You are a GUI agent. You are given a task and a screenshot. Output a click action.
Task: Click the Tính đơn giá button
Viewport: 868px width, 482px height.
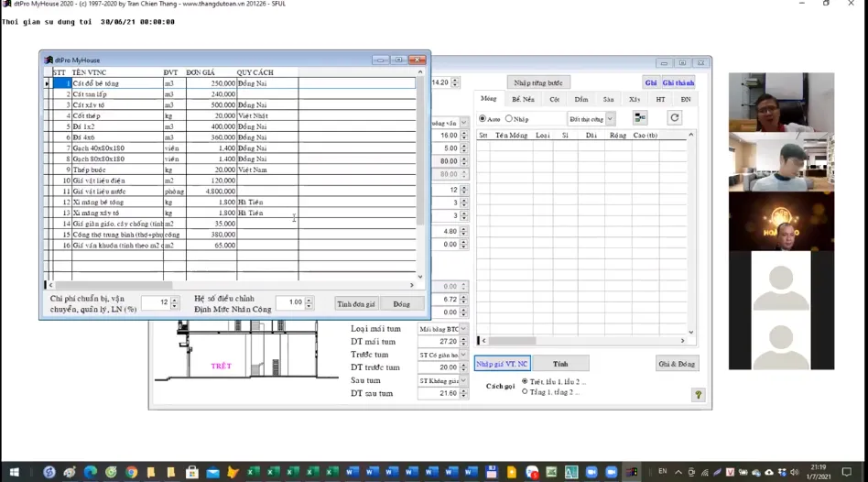(x=356, y=303)
